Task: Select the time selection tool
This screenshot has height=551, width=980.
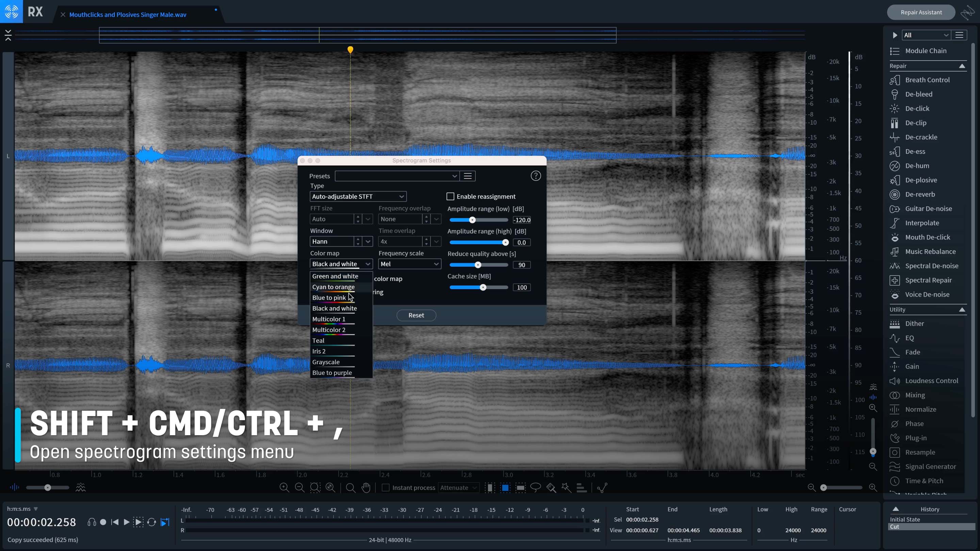Action: pos(490,487)
